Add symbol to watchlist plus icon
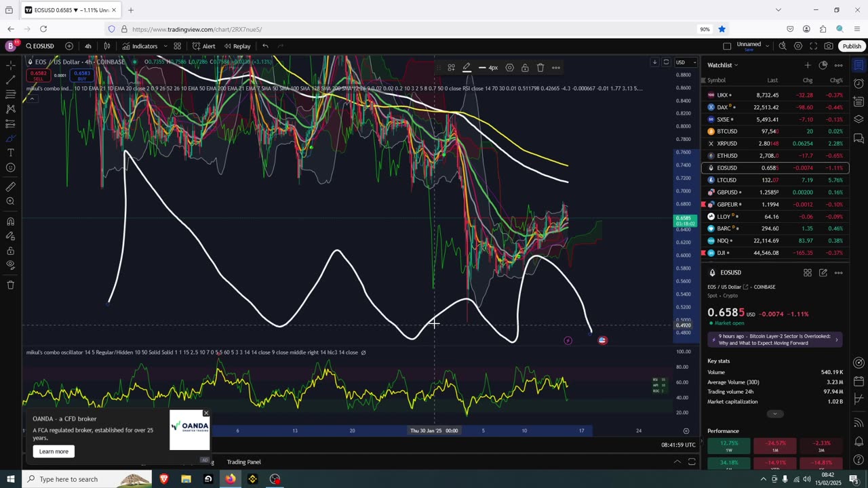Viewport: 868px width, 488px height. pyautogui.click(x=807, y=65)
